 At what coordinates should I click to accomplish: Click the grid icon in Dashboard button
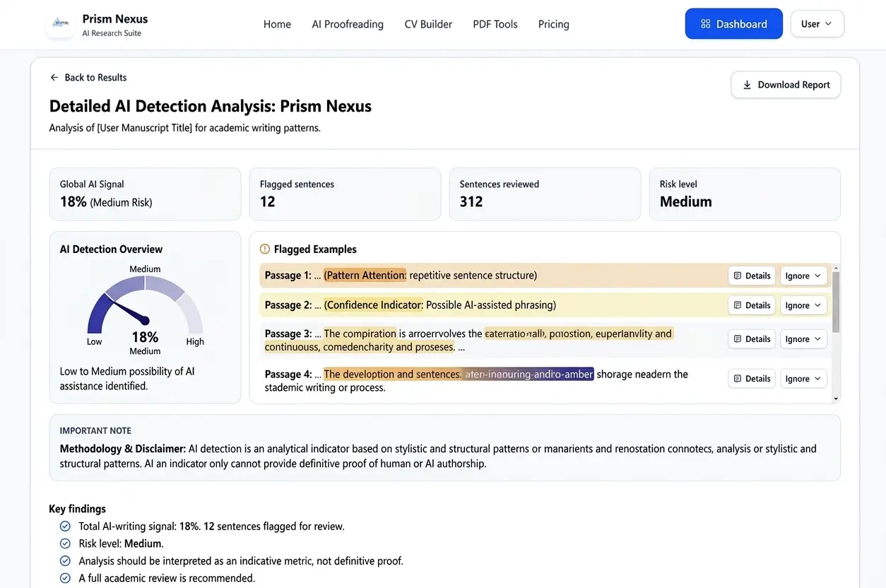(x=705, y=24)
